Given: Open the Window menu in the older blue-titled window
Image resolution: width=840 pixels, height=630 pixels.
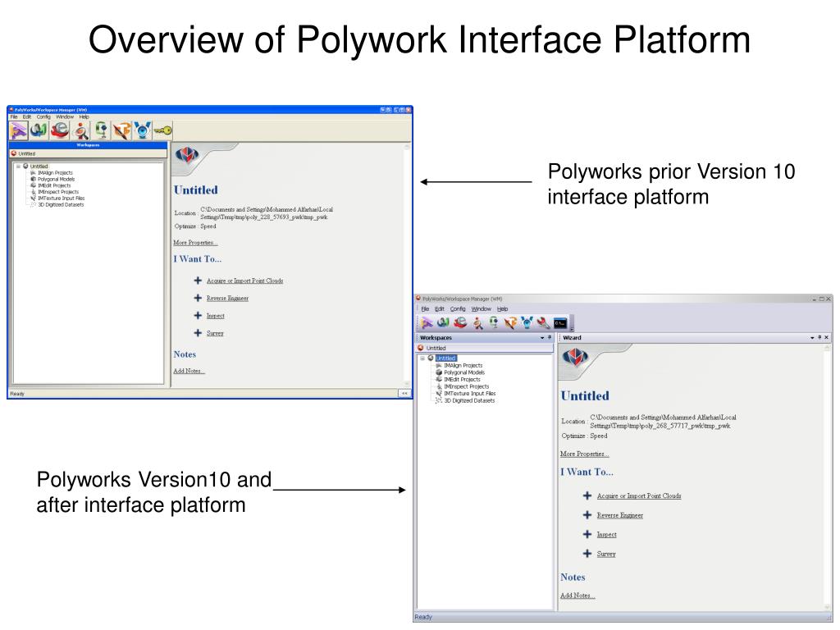Looking at the screenshot, I should click(65, 116).
